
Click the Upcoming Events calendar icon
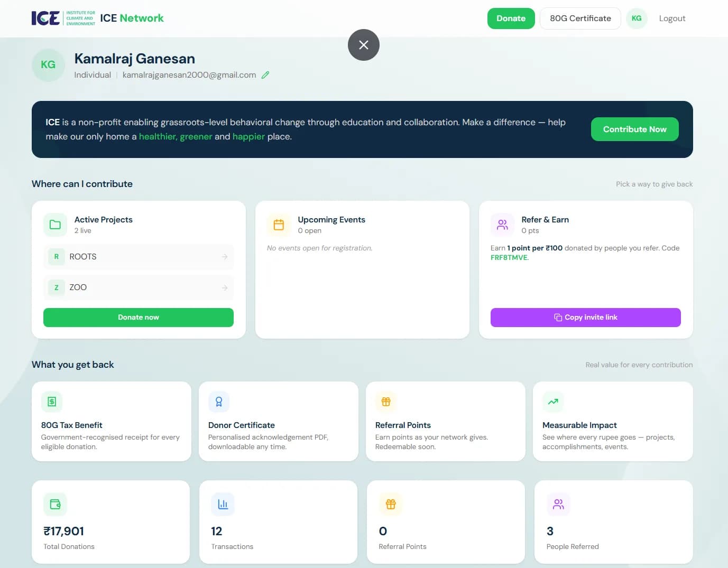[279, 225]
